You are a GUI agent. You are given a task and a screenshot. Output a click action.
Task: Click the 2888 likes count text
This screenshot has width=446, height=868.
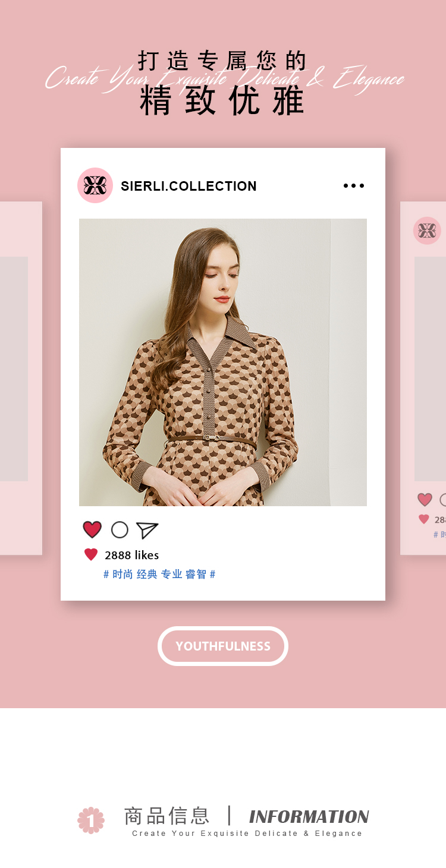click(131, 555)
